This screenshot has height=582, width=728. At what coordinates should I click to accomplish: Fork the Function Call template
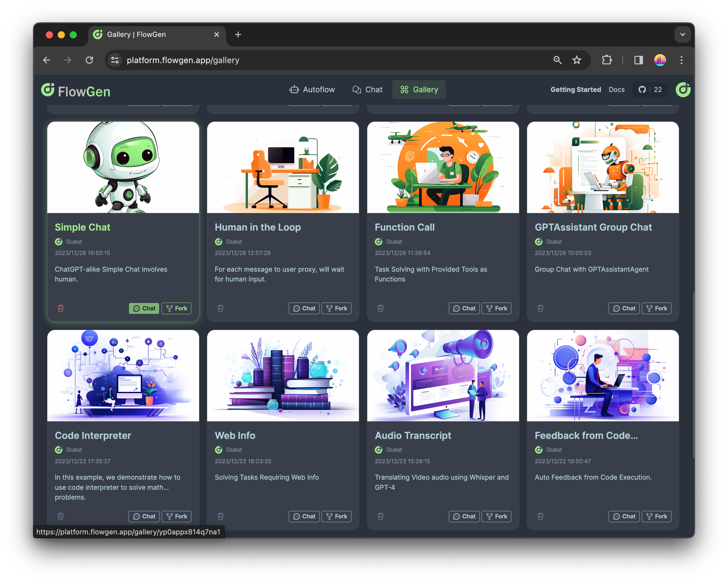click(x=496, y=308)
